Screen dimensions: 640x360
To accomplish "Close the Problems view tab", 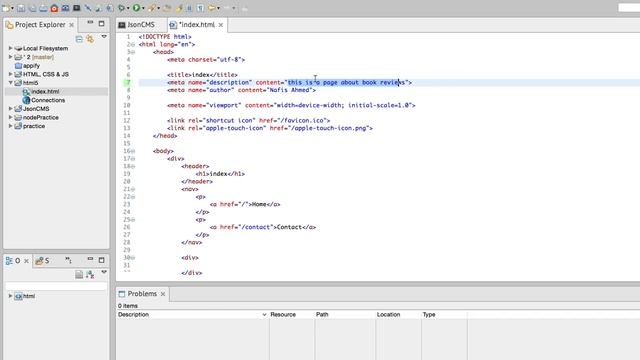I will coord(163,294).
